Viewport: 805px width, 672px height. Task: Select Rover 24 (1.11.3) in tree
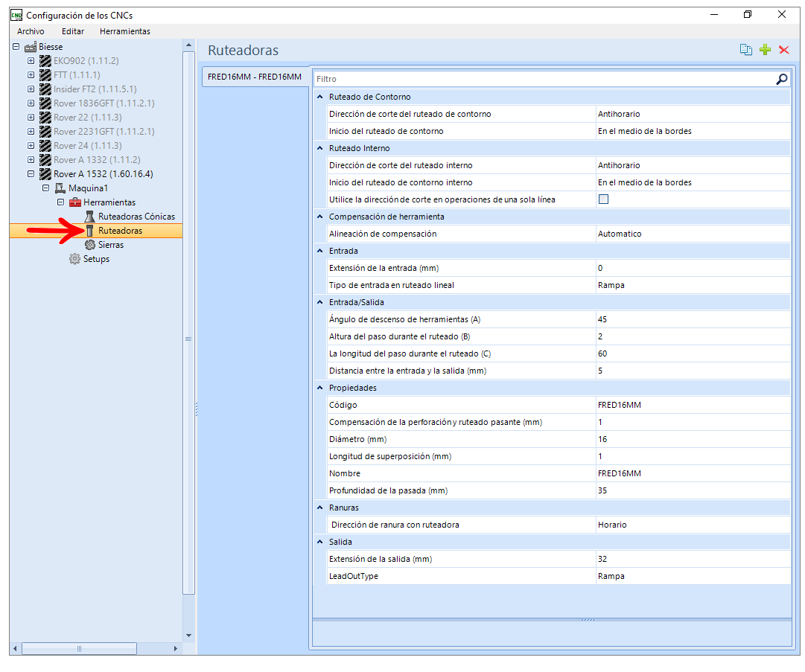pos(88,146)
